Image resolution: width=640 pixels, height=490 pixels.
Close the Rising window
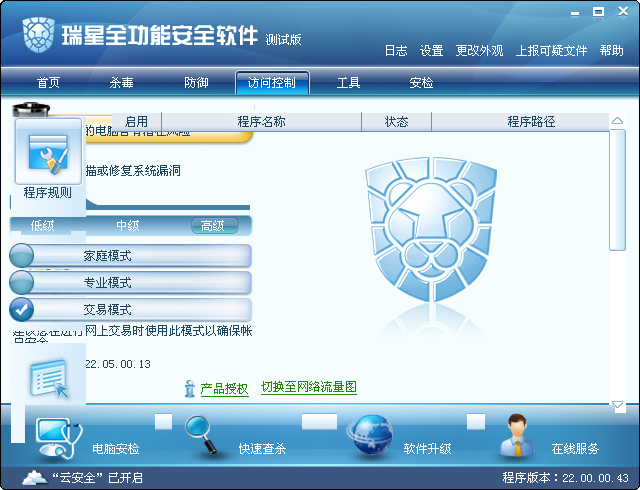point(623,11)
